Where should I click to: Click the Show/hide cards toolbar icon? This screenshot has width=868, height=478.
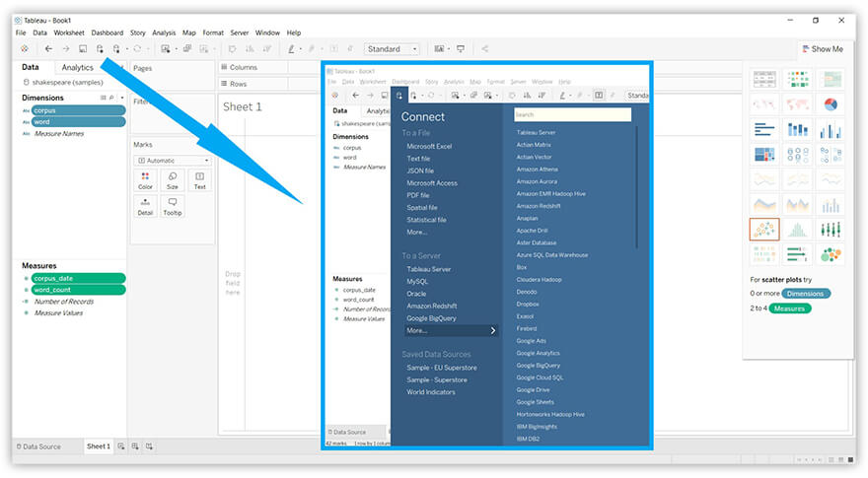point(439,48)
